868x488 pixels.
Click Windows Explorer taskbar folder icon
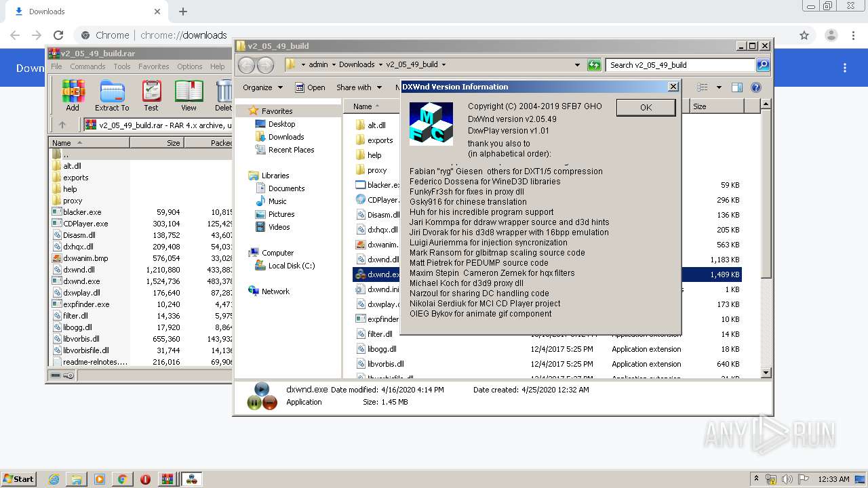pos(77,479)
